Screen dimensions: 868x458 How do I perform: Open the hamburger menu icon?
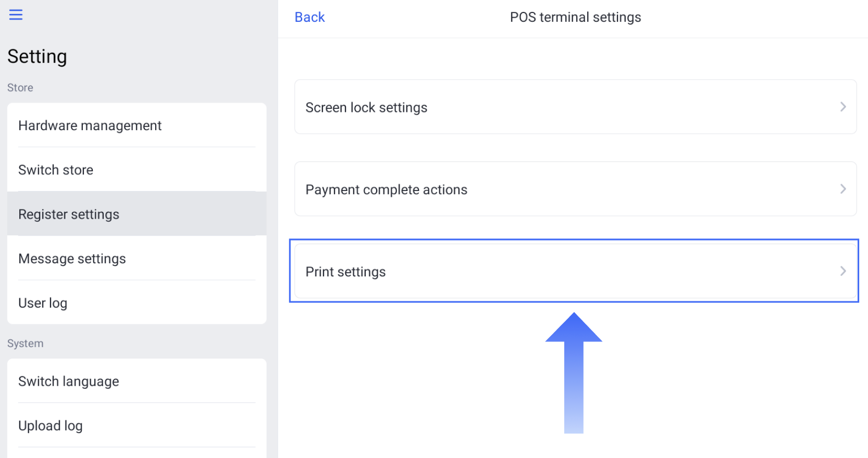pos(16,15)
